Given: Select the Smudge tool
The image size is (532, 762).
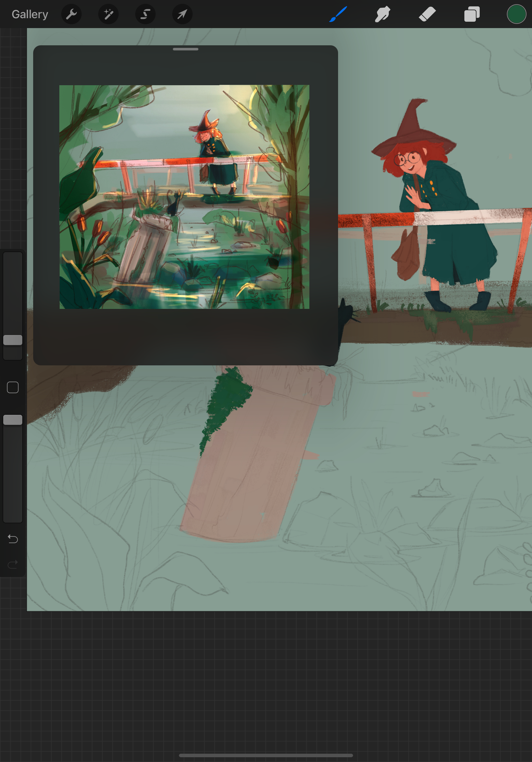Looking at the screenshot, I should click(x=382, y=14).
